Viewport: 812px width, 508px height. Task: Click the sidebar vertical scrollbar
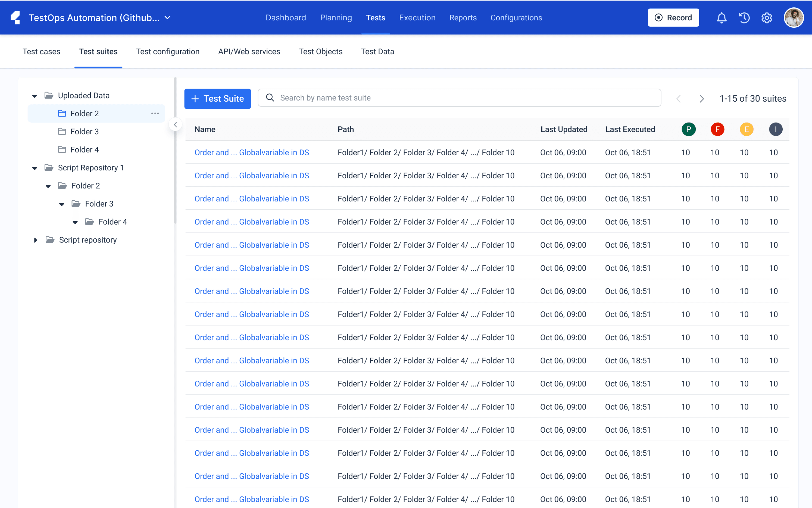click(x=175, y=151)
